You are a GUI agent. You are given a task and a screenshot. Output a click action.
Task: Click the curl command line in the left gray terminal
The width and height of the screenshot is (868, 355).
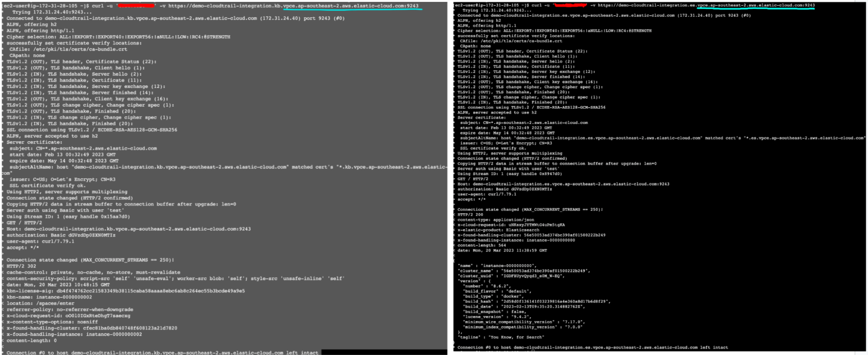click(x=211, y=6)
